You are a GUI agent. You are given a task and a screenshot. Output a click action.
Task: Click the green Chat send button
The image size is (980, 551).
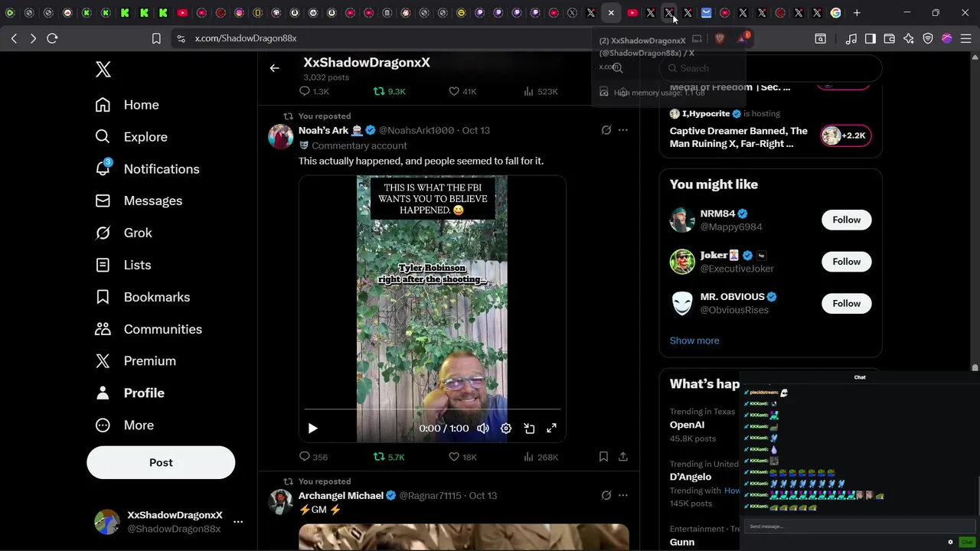[967, 542]
